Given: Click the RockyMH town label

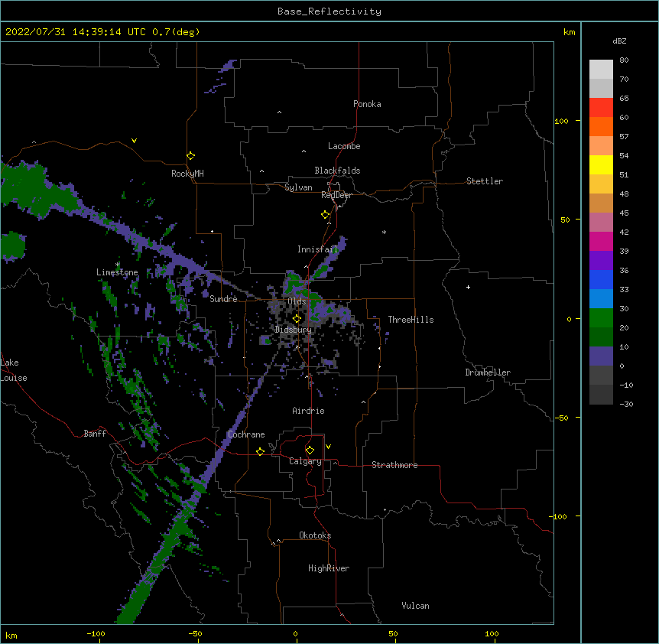Looking at the screenshot, I should 187,174.
